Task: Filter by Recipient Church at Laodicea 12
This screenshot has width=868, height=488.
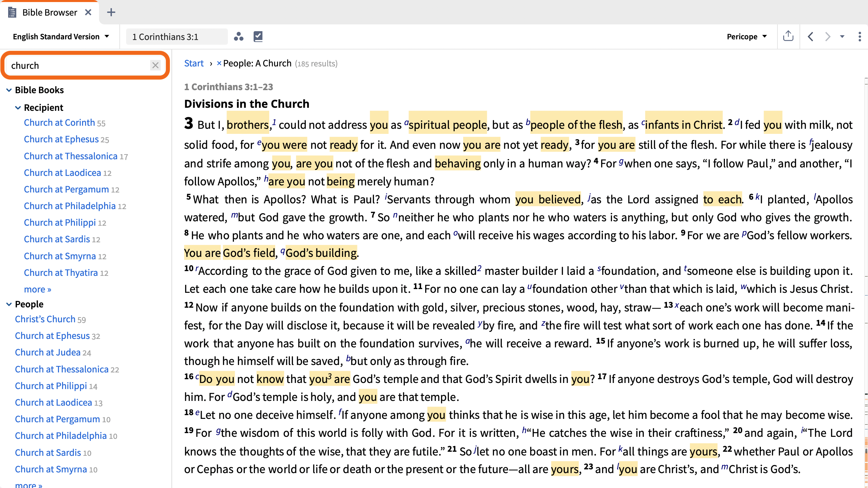Action: point(68,173)
